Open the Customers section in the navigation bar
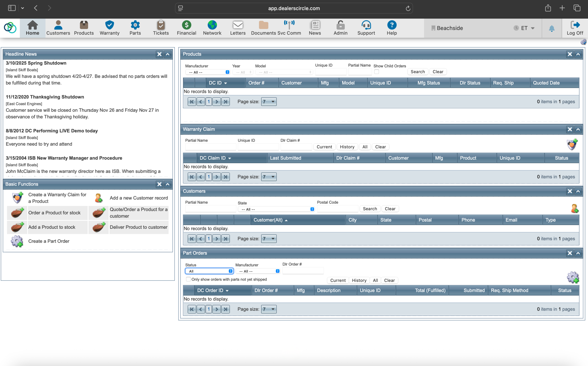The width and height of the screenshot is (588, 366). click(x=58, y=28)
